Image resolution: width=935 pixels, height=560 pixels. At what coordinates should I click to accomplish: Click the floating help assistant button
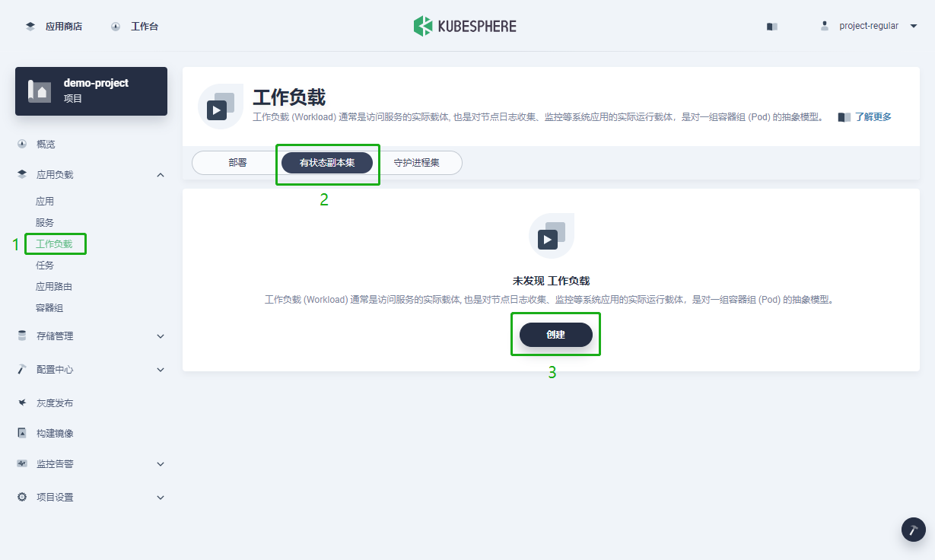point(913,529)
